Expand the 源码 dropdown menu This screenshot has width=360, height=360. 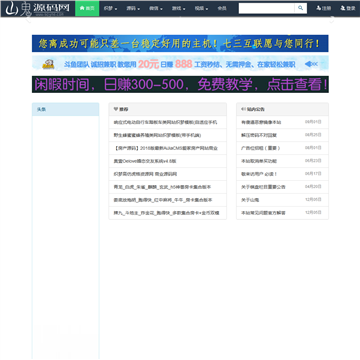[133, 8]
